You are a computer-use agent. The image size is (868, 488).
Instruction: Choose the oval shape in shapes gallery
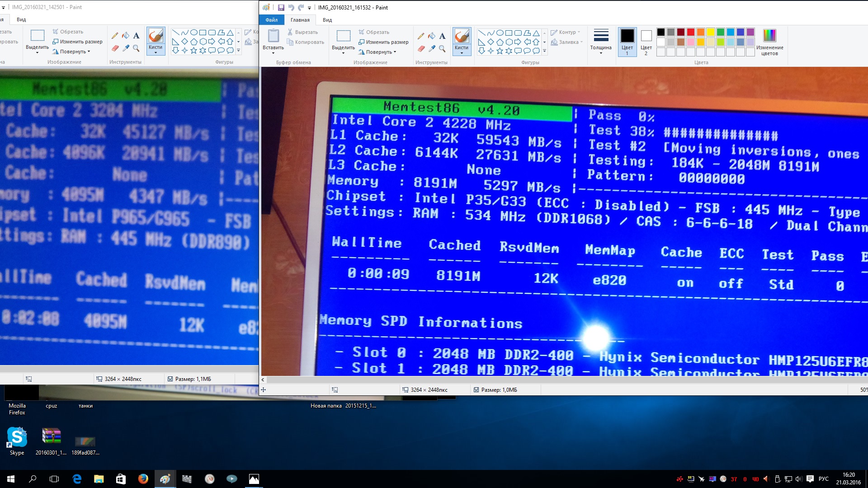tap(500, 33)
